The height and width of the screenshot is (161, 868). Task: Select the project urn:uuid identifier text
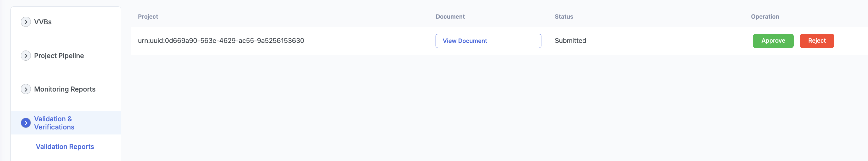tap(221, 41)
